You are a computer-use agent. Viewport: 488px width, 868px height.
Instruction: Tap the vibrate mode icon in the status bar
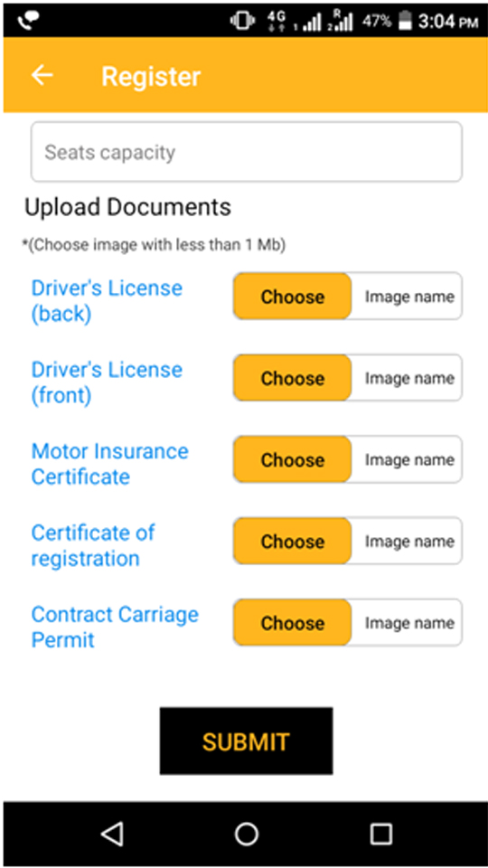[x=242, y=21]
